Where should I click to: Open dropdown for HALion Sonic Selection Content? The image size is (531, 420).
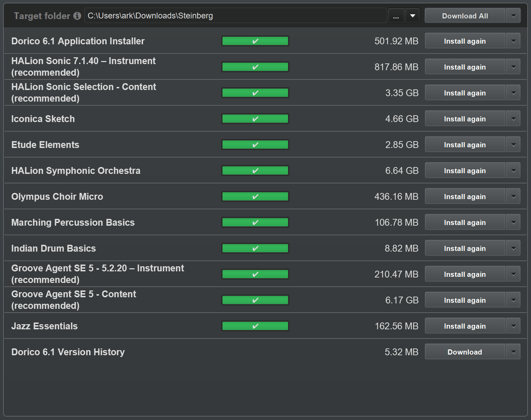(x=513, y=93)
